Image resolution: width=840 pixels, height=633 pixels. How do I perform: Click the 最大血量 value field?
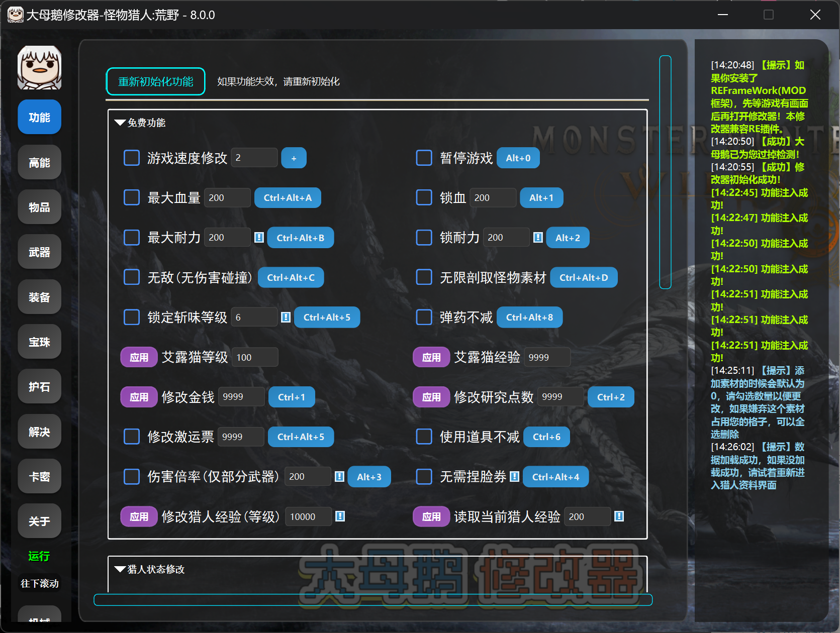tap(227, 197)
